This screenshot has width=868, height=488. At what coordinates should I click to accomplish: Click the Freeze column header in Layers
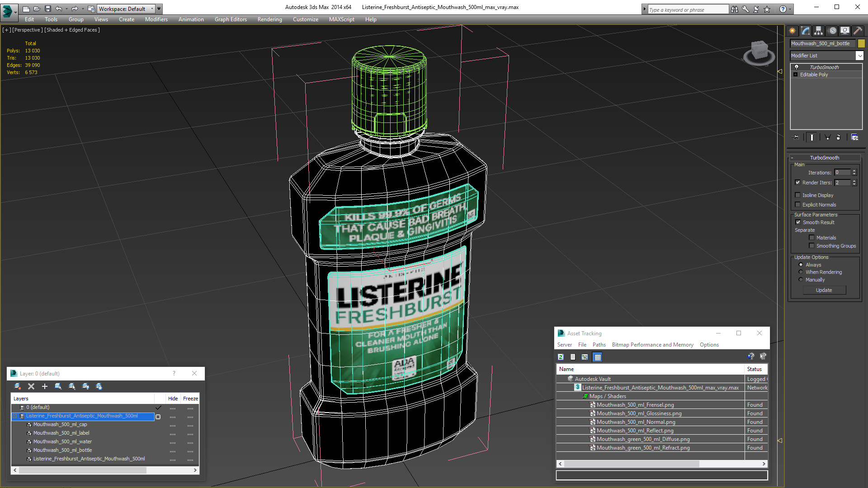(190, 399)
